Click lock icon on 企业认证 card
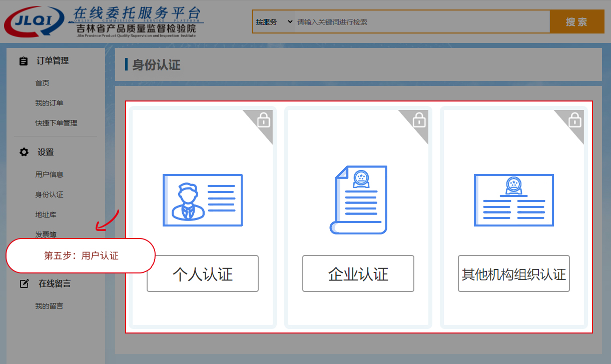This screenshot has height=364, width=611. pos(419,120)
